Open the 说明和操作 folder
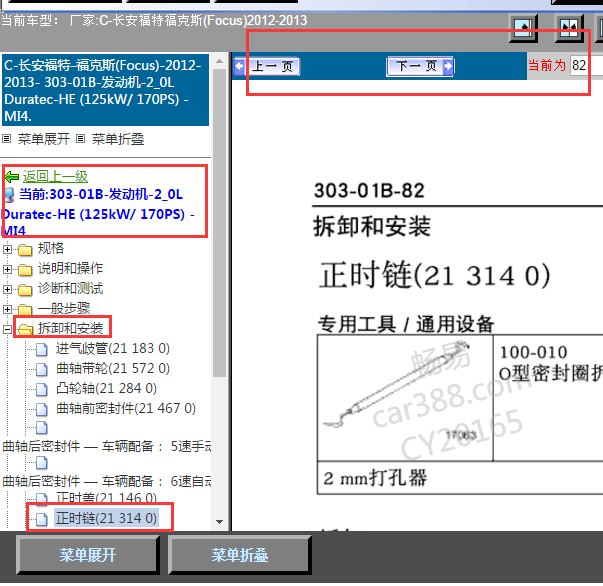The image size is (603, 586). pyautogui.click(x=70, y=268)
